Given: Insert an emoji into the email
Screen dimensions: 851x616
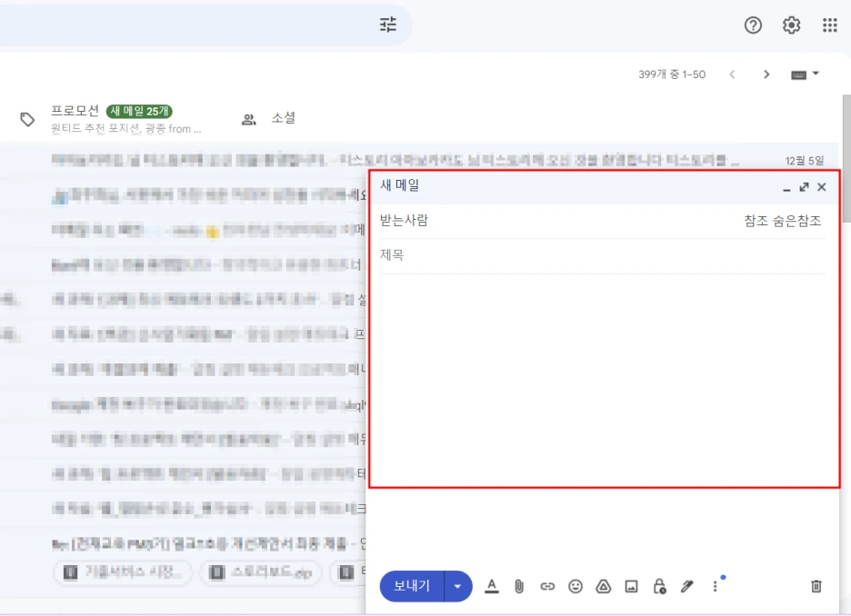Looking at the screenshot, I should click(x=576, y=586).
